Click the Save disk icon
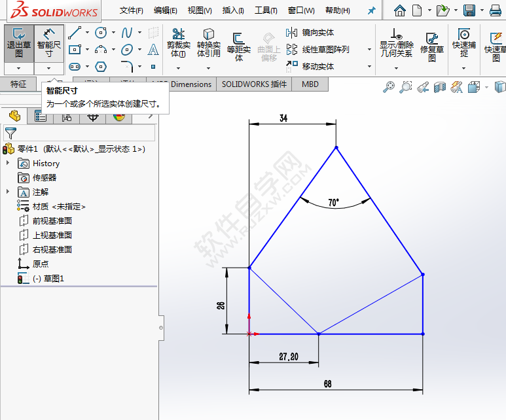The image size is (506, 420). [x=469, y=10]
